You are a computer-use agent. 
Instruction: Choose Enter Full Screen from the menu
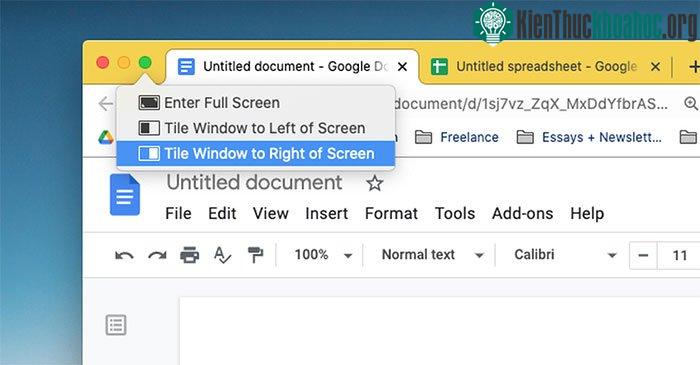tap(255, 103)
